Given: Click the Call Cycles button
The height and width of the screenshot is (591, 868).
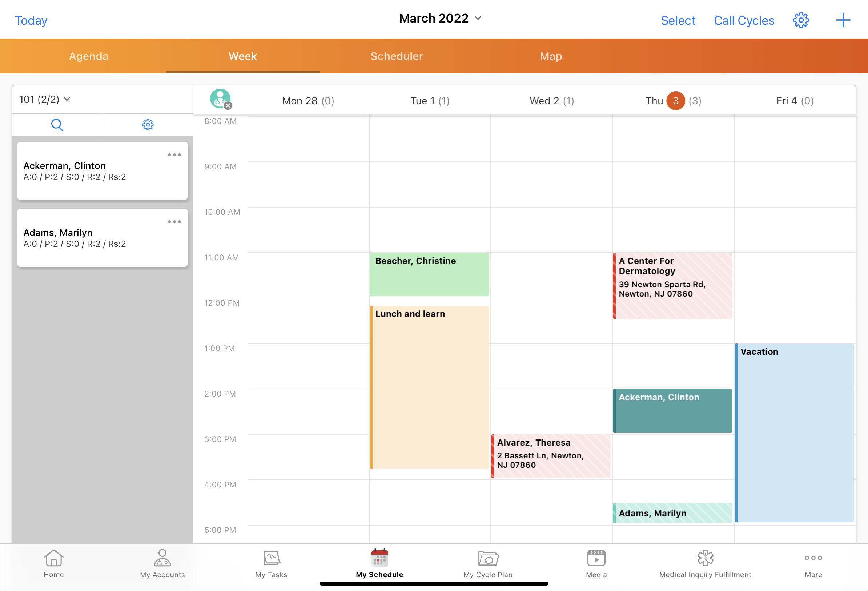Looking at the screenshot, I should tap(744, 20).
